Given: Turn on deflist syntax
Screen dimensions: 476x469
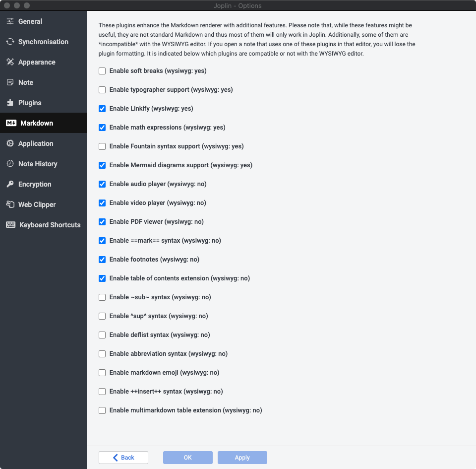Looking at the screenshot, I should [102, 335].
